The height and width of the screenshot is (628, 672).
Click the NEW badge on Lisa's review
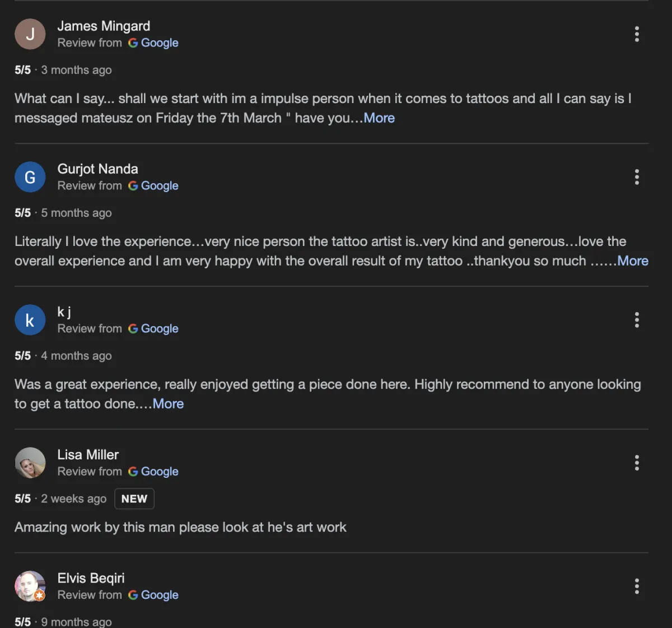[x=134, y=499]
